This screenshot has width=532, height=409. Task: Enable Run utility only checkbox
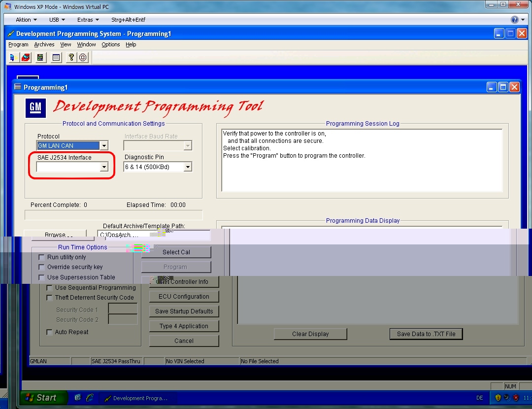click(41, 257)
